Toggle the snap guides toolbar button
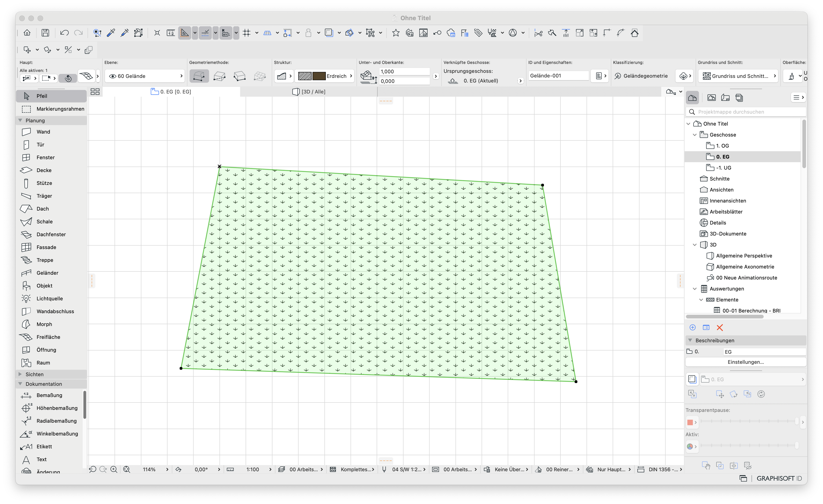 205,33
